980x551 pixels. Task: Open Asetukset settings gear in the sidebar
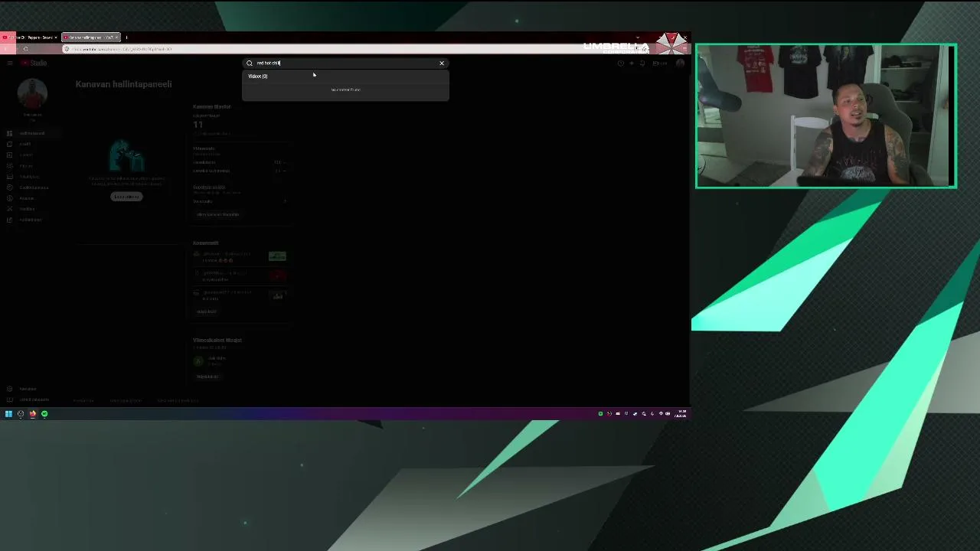click(x=9, y=389)
